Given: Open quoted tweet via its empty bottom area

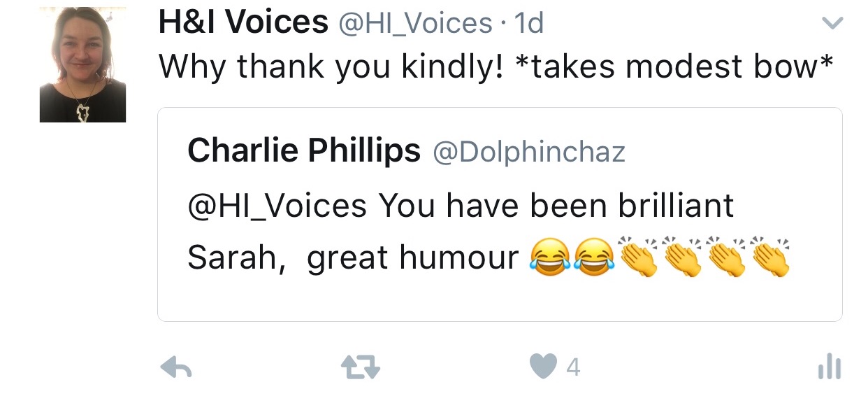Looking at the screenshot, I should 499,301.
